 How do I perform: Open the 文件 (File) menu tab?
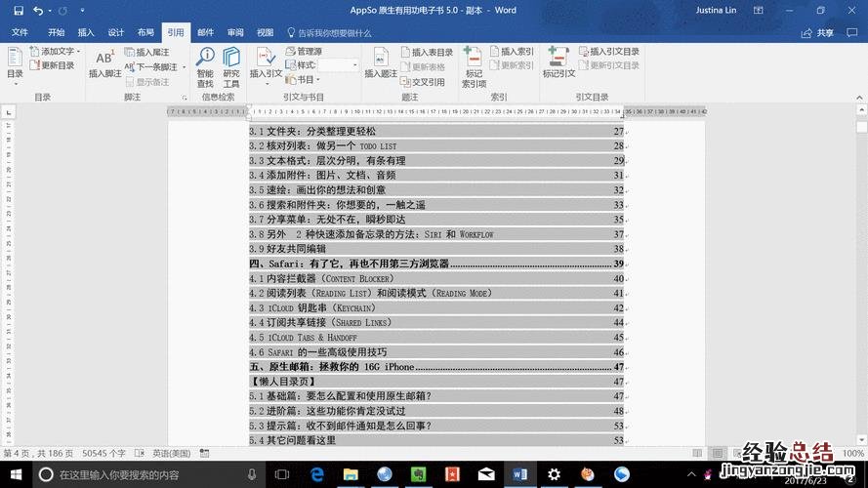pos(20,32)
